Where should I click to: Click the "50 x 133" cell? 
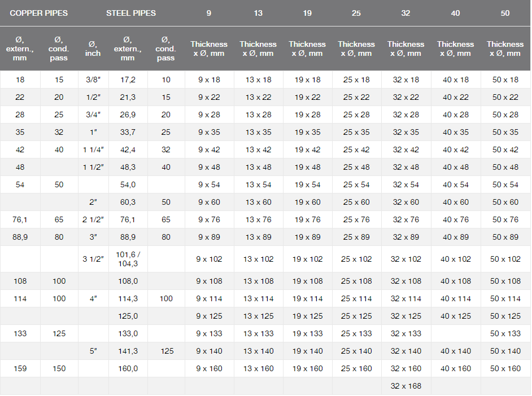[x=505, y=333]
